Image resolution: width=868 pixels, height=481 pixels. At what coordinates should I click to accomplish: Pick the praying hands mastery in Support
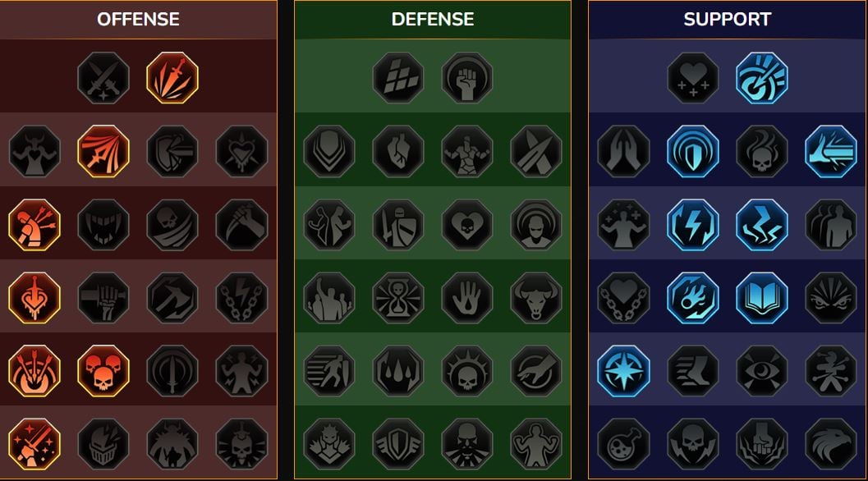[624, 151]
